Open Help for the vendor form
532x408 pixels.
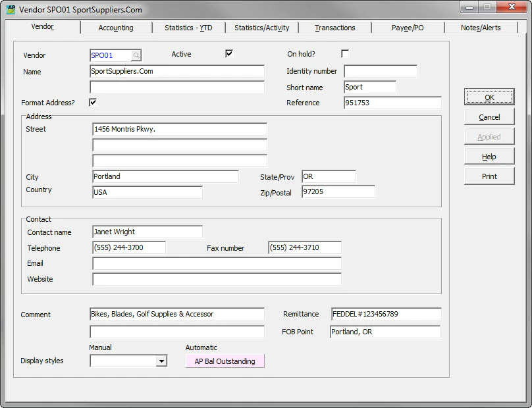pos(489,156)
